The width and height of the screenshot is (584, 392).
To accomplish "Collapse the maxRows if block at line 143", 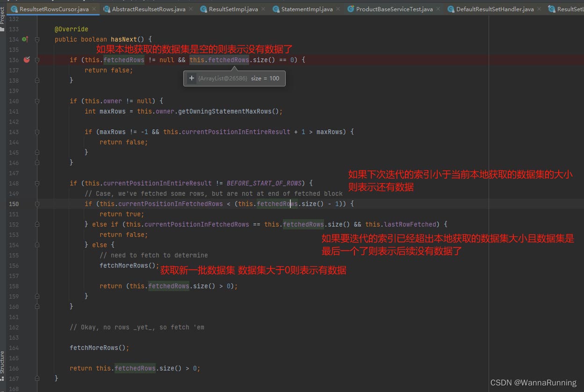I will (37, 132).
